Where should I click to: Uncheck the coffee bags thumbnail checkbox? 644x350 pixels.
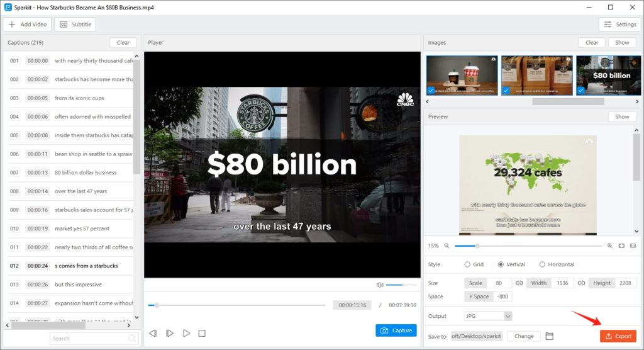pos(506,90)
